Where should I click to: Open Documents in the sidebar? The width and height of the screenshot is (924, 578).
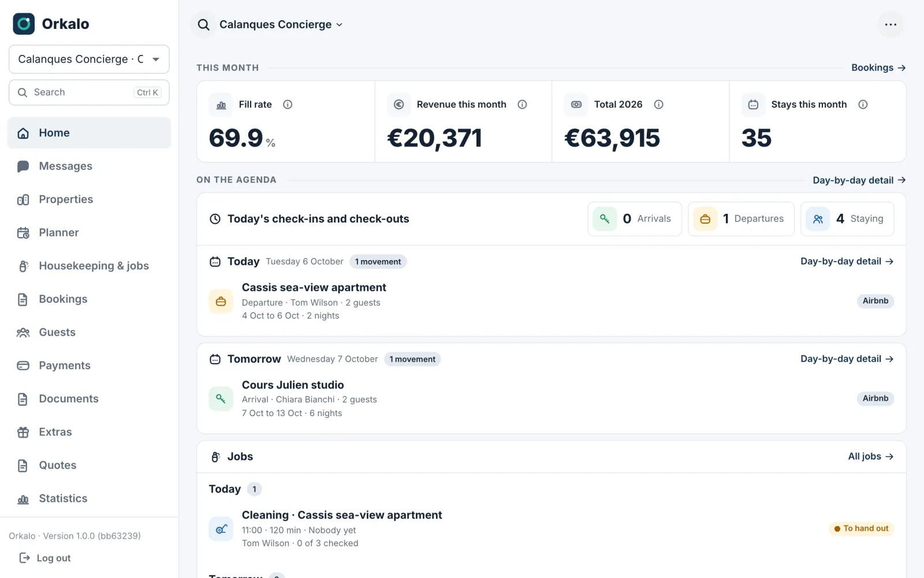click(89, 399)
